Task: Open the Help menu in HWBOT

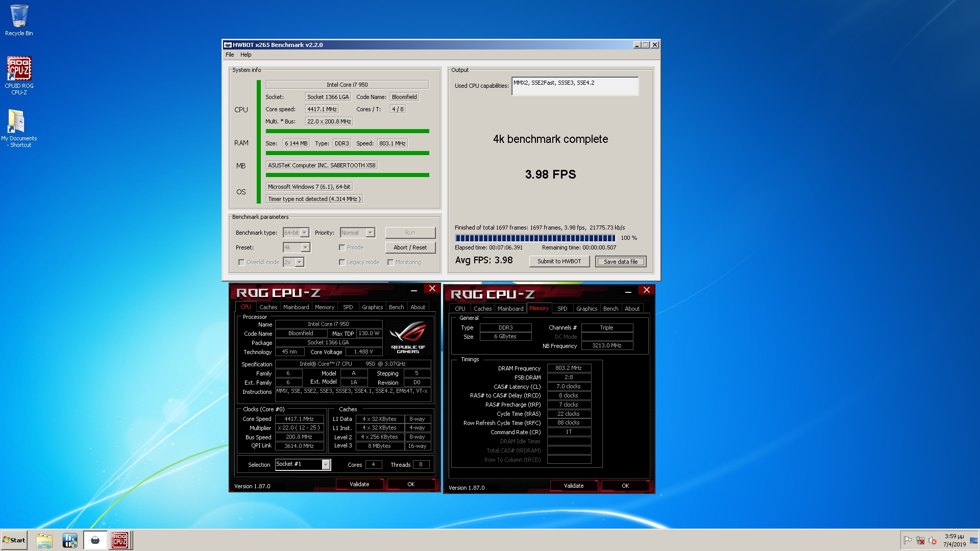Action: 246,55
